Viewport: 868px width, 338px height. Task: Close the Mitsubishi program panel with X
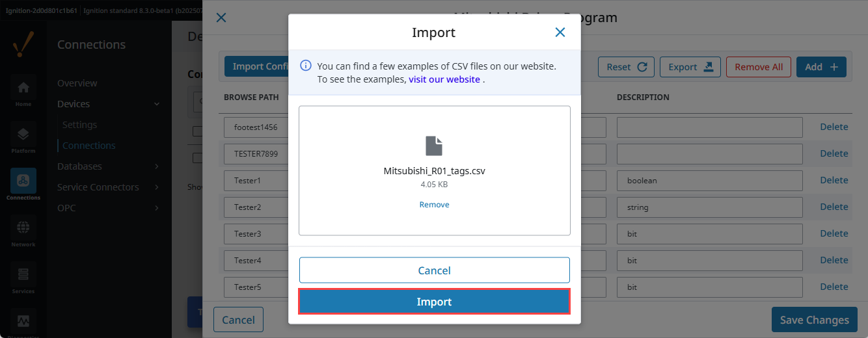(x=221, y=18)
